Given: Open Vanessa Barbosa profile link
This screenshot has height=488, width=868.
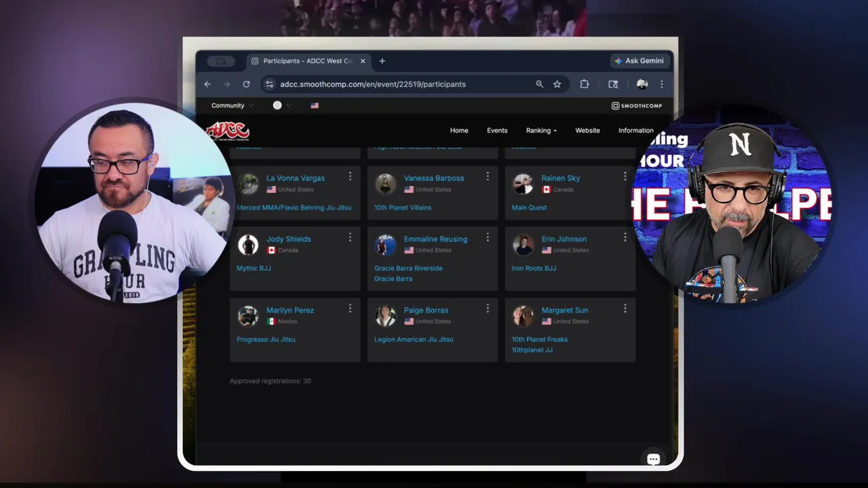Looking at the screenshot, I should pyautogui.click(x=434, y=178).
